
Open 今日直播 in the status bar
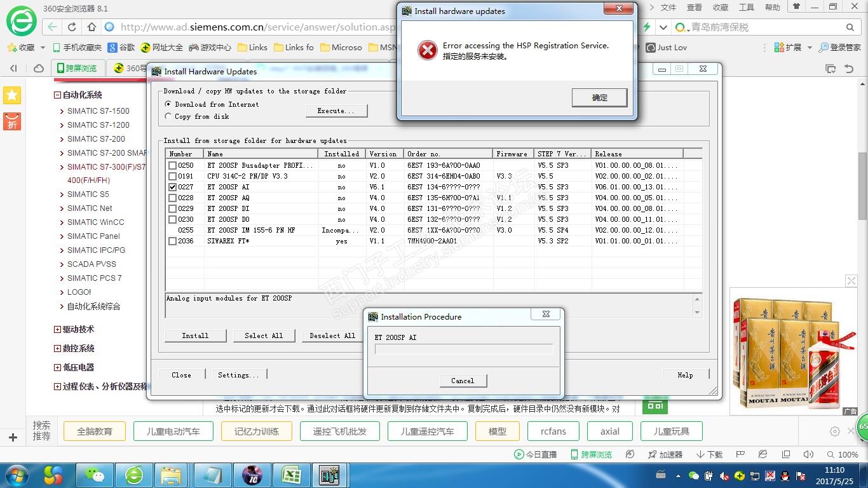[x=535, y=454]
